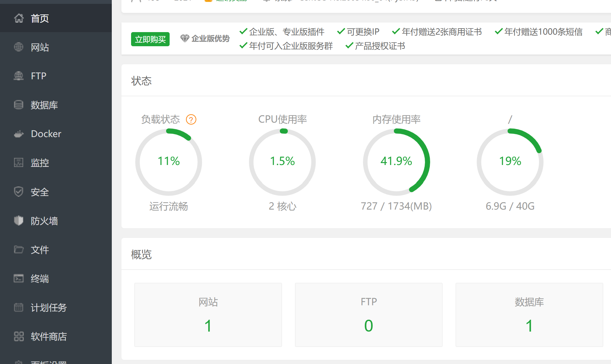Click the CPU使用率 1.5% gauge

282,162
